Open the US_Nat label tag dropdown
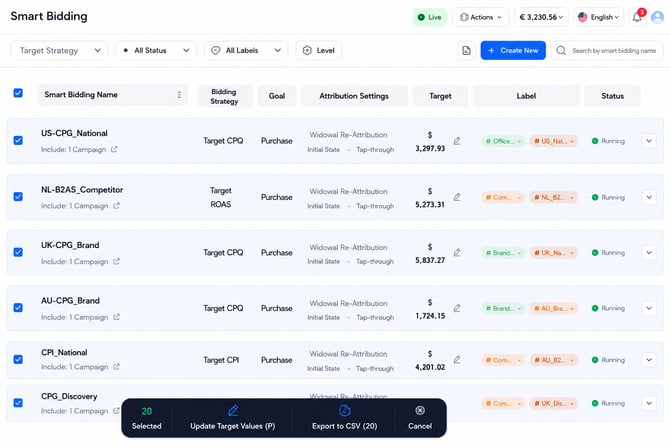670x448 pixels. point(554,141)
